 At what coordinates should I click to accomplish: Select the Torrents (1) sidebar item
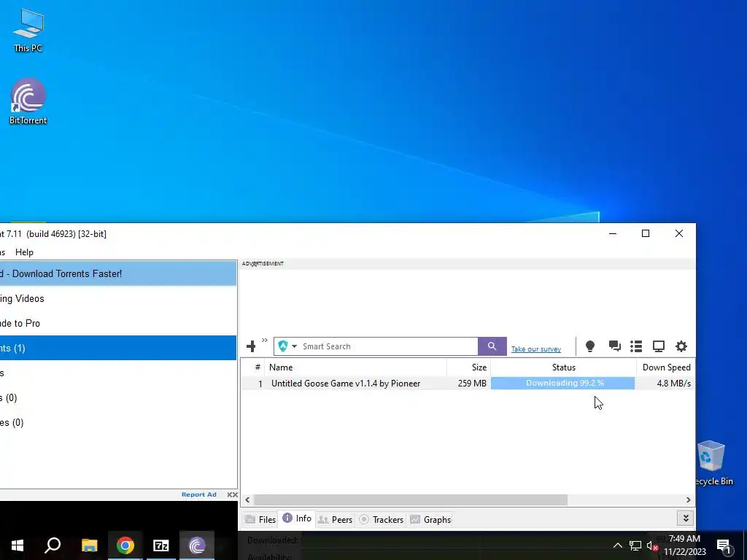pos(118,348)
